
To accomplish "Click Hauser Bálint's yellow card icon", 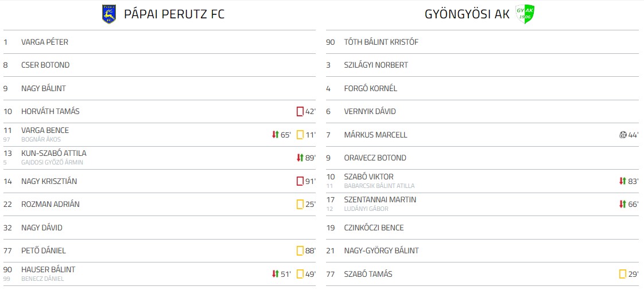I will point(300,274).
